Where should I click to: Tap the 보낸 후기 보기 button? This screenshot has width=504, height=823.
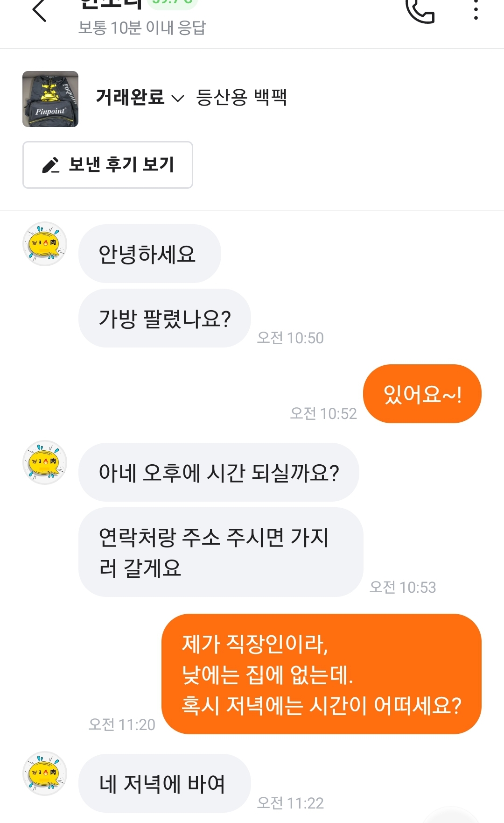[x=108, y=165]
